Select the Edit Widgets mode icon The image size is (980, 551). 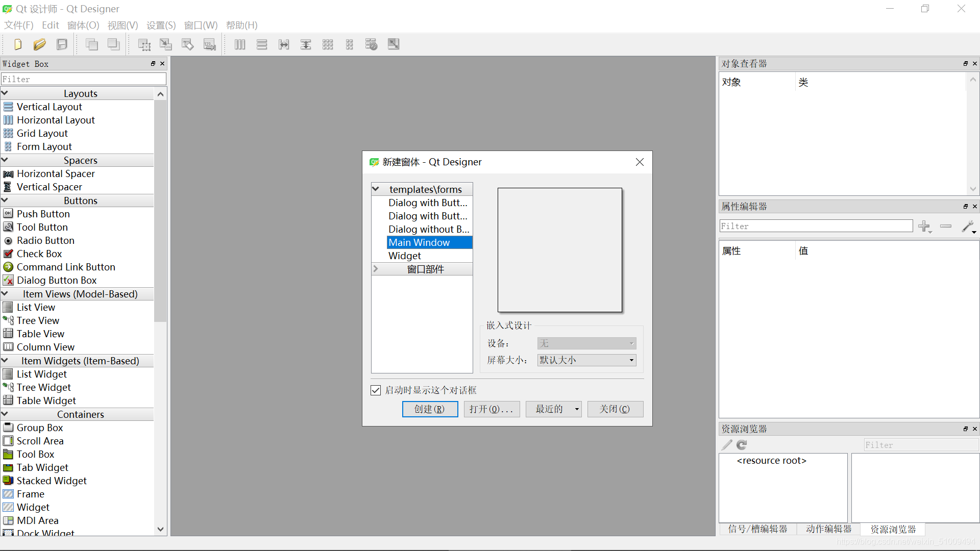coord(144,44)
